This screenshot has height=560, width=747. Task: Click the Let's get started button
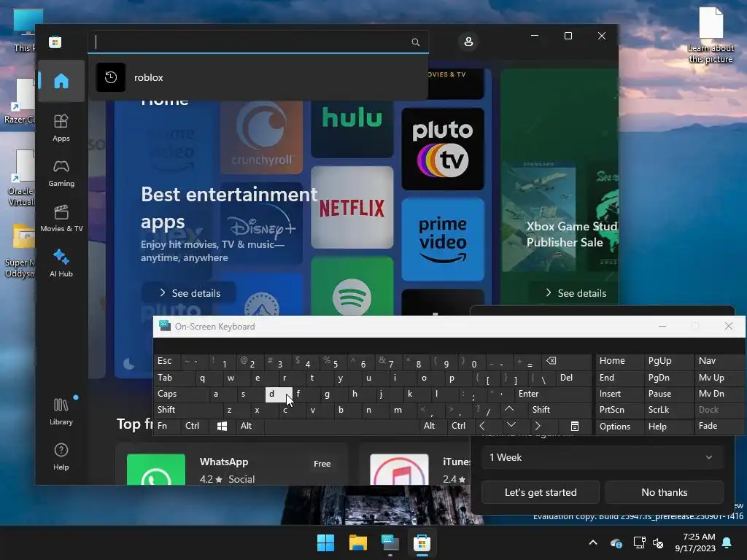tap(541, 492)
